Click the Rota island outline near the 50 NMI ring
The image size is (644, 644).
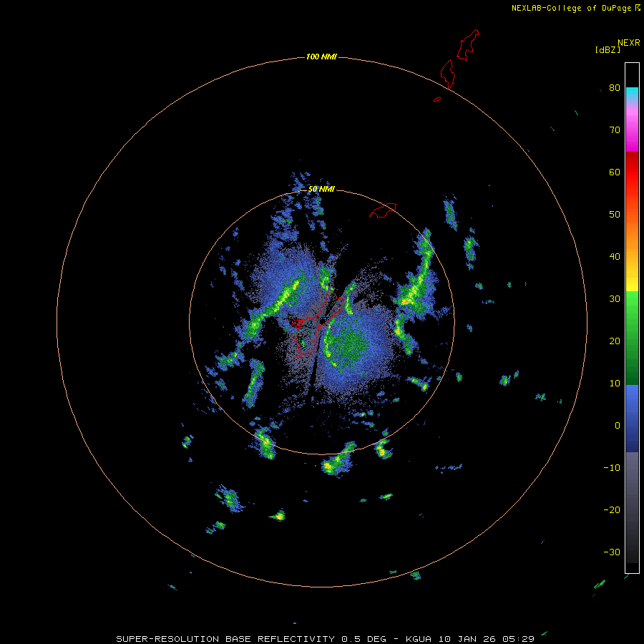[x=383, y=210]
